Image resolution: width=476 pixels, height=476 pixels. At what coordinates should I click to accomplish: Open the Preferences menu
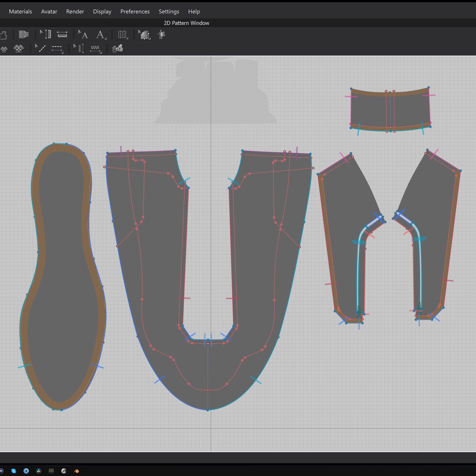pyautogui.click(x=135, y=12)
